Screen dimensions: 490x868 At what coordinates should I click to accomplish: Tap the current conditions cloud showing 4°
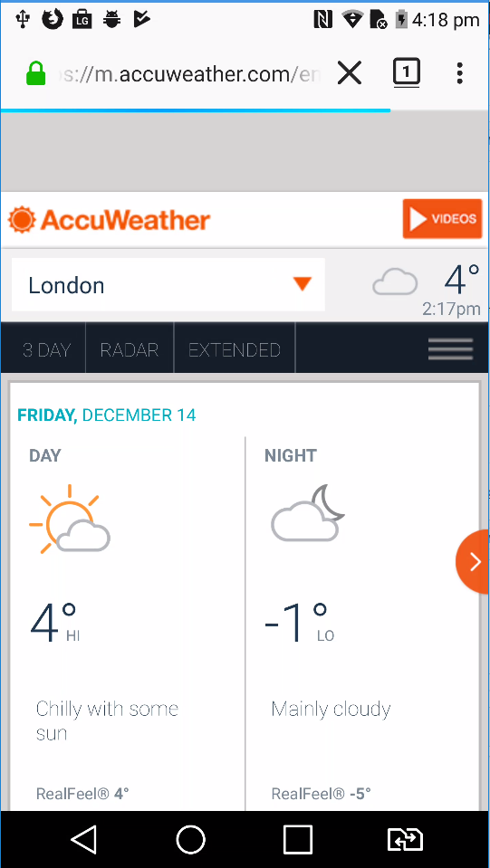395,281
